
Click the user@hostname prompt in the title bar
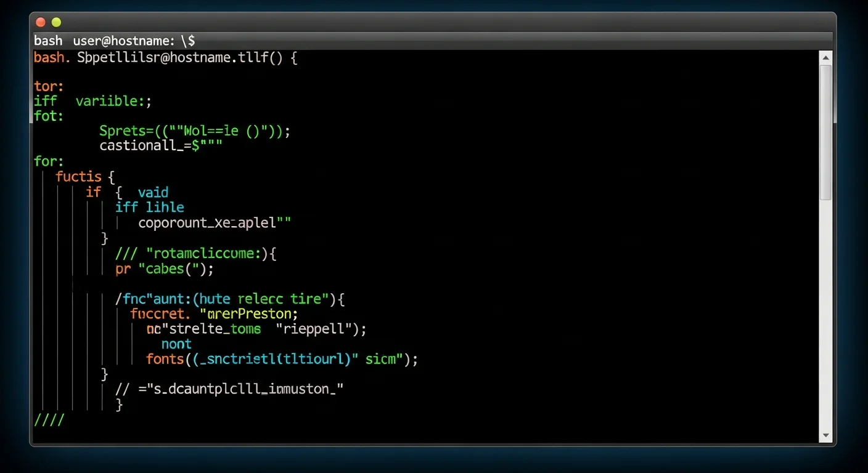[123, 41]
